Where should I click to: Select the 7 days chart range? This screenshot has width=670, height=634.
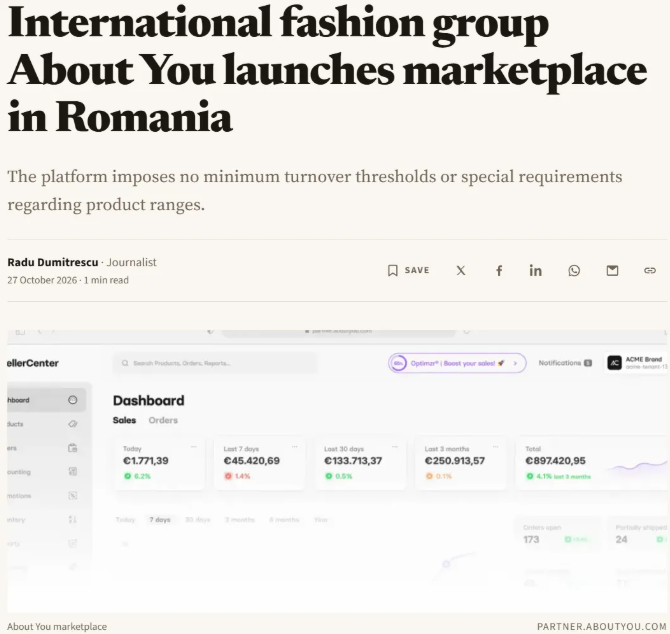(x=160, y=520)
